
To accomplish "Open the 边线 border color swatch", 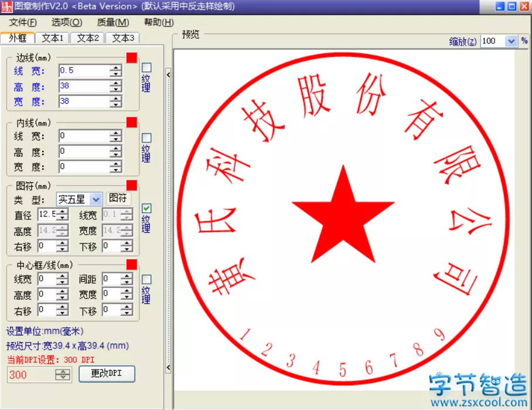I will pyautogui.click(x=131, y=58).
